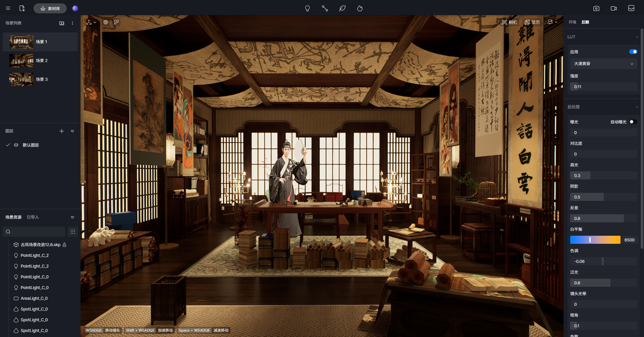
Task: Click the 相机 camera button in viewport
Action: click(x=509, y=22)
